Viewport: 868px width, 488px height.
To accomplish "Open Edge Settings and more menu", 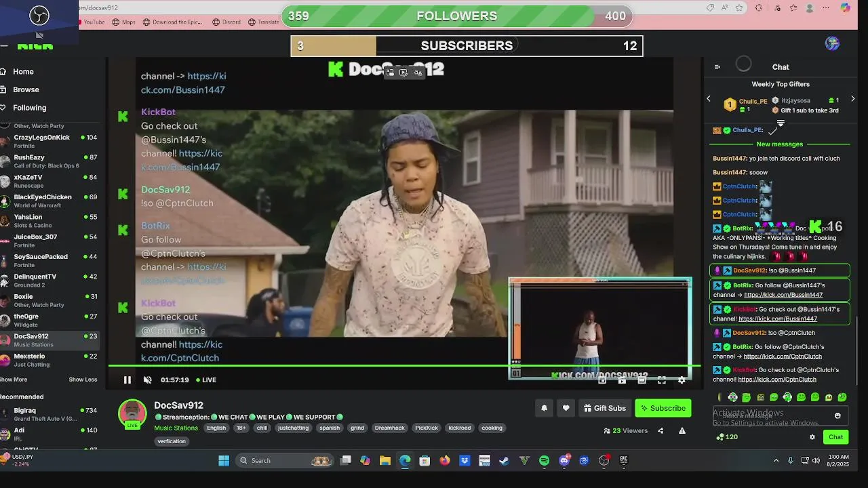I will tap(826, 8).
